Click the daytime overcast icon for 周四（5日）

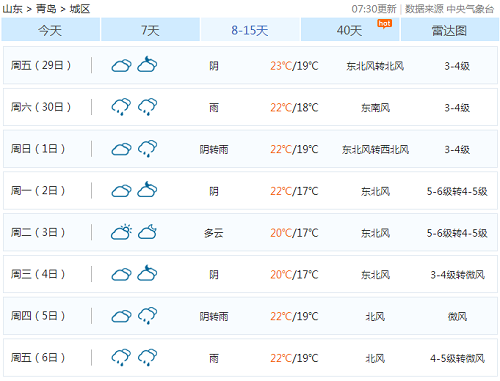tap(121, 316)
